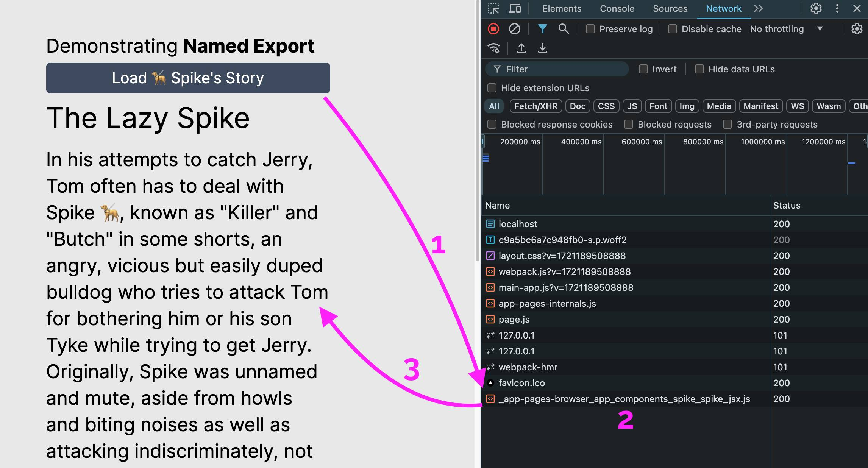Screen dimensions: 868x468
Task: Switch to the Elements tab
Action: point(562,8)
